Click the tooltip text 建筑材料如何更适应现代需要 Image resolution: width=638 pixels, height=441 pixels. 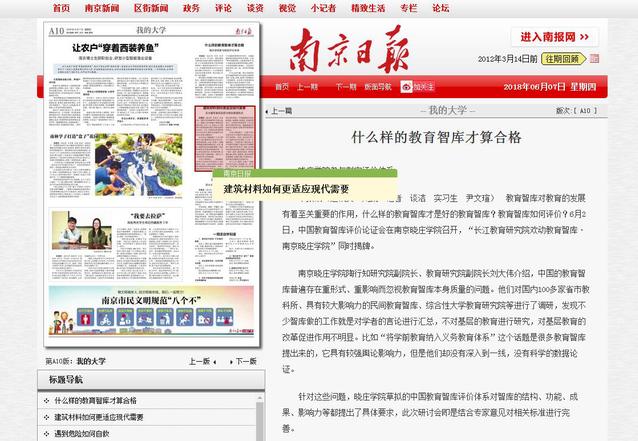(x=286, y=189)
